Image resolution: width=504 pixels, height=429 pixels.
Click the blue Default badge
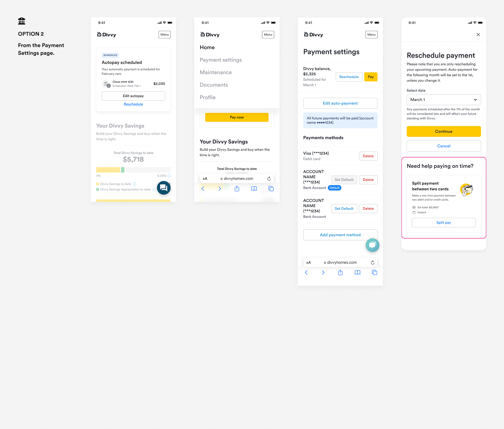[x=334, y=188]
